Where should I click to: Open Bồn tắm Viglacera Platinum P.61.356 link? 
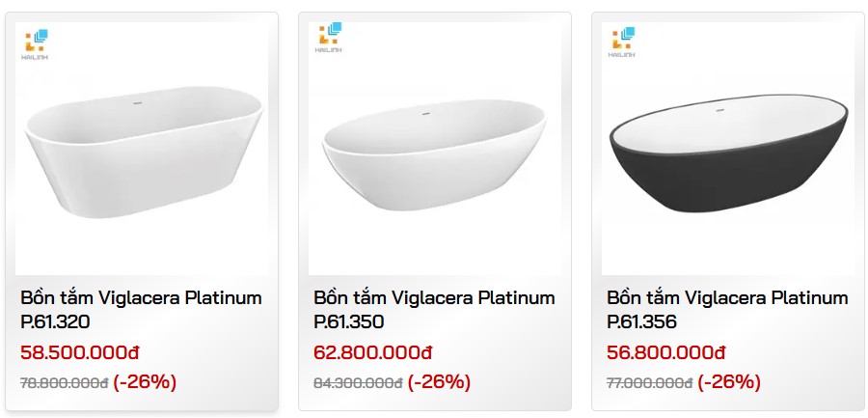[x=727, y=309]
